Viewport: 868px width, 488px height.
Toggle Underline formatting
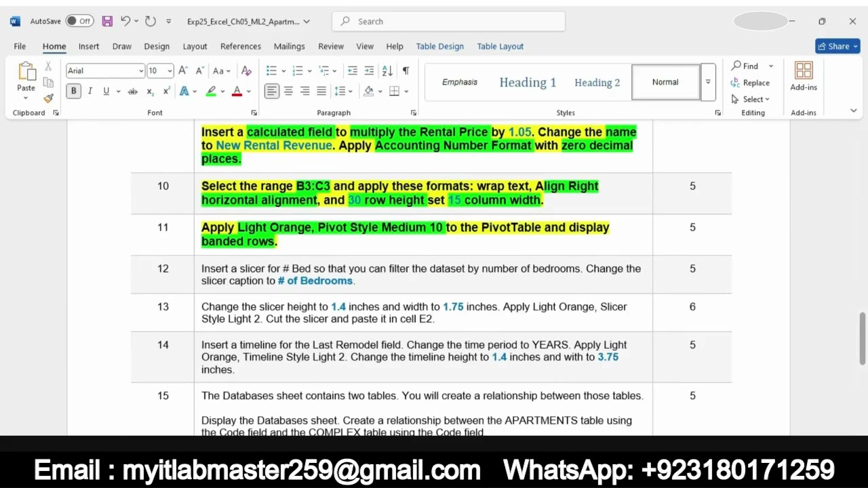106,91
